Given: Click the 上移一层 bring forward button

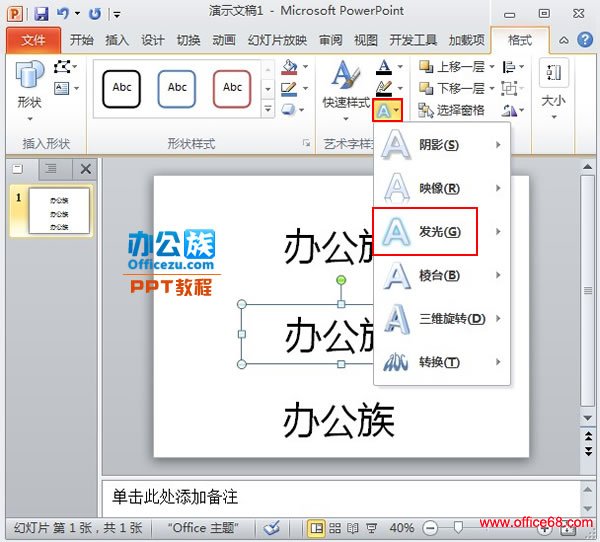Looking at the screenshot, I should click(x=452, y=67).
